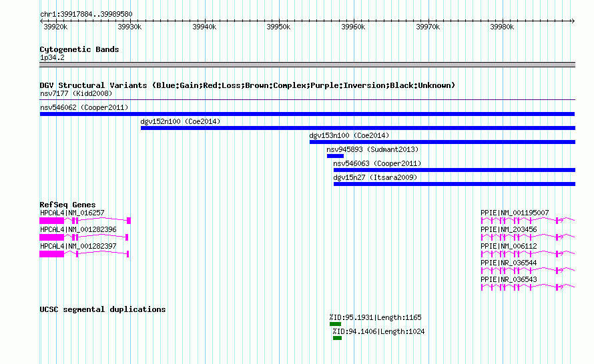Image resolution: width=594 pixels, height=364 pixels.
Task: Open the DGV Structural Variants track title
Action: [248, 85]
